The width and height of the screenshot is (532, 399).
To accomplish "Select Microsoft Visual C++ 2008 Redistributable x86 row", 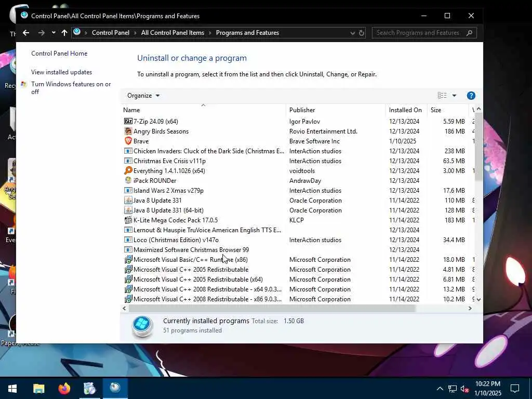I will pyautogui.click(x=298, y=299).
